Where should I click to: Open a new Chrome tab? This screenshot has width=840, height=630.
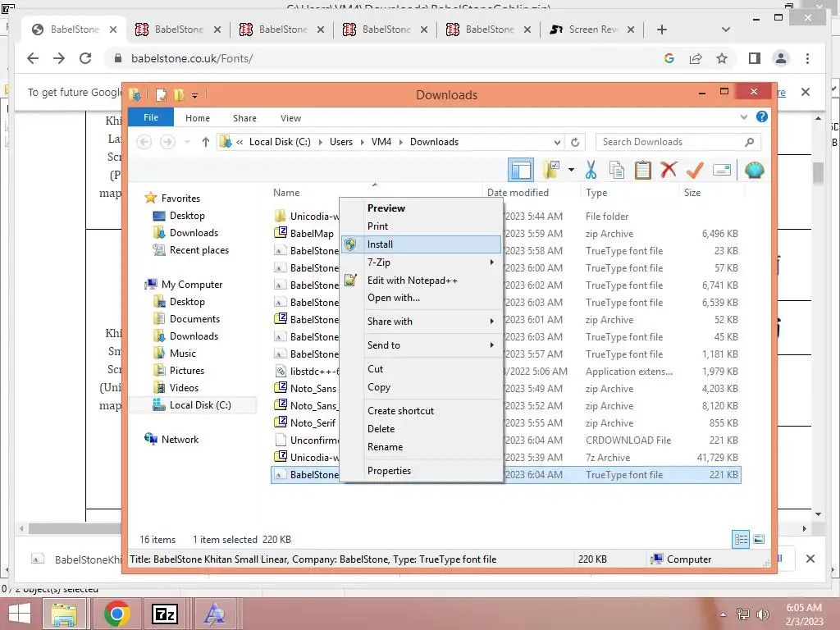click(662, 30)
